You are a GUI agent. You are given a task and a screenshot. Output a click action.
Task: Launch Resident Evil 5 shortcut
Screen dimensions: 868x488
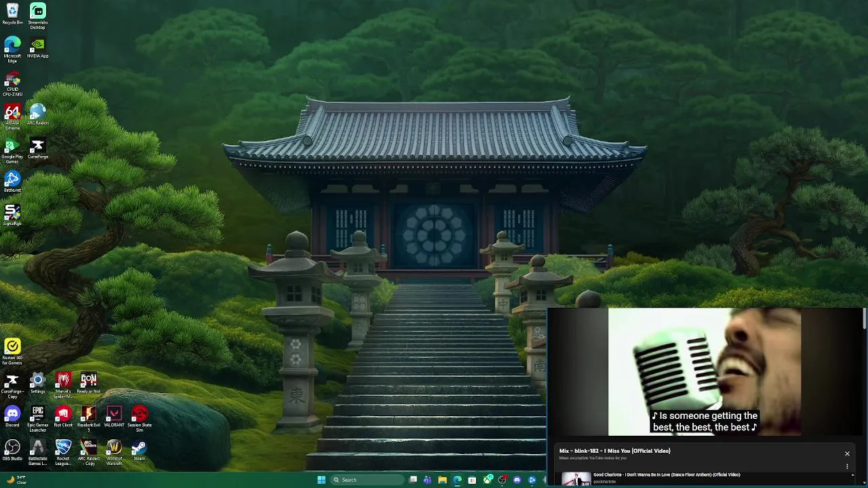point(89,420)
